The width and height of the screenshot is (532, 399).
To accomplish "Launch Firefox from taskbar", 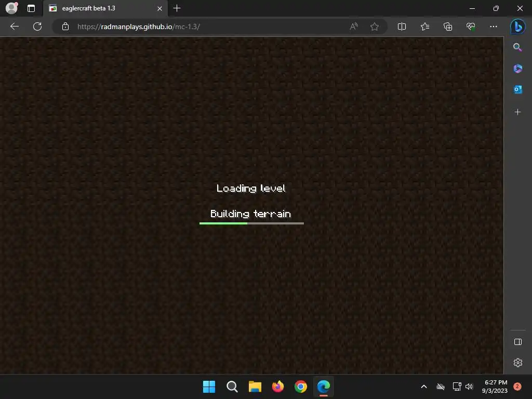I will point(278,387).
